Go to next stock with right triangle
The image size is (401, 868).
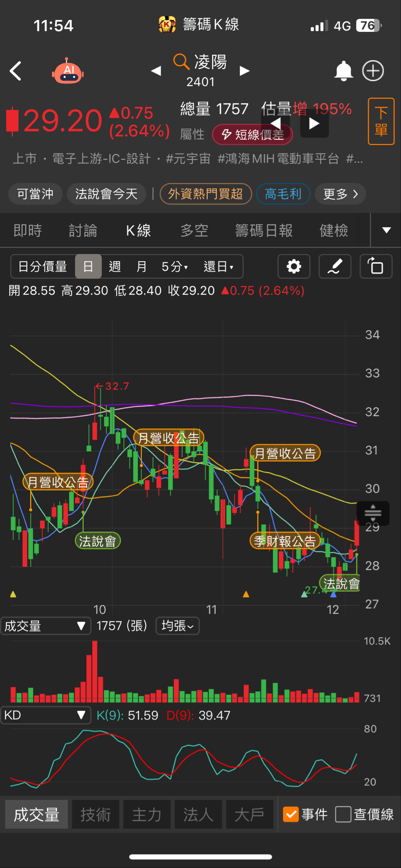click(245, 71)
